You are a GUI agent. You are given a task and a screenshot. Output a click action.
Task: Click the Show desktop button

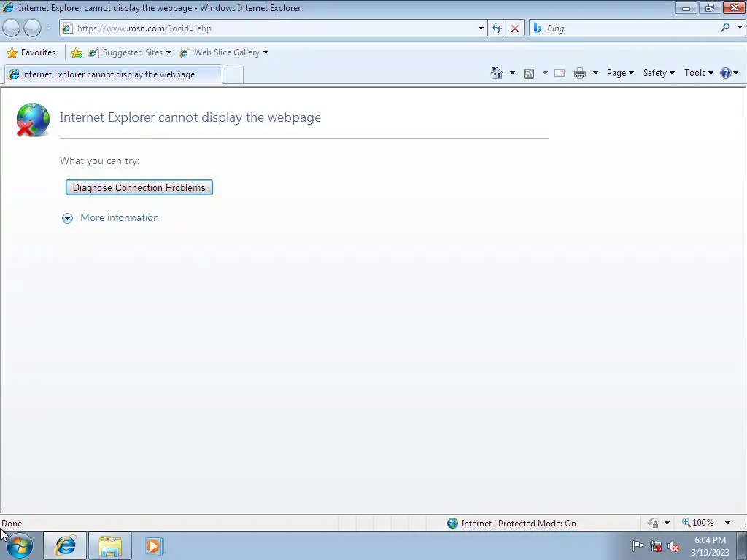(741, 545)
